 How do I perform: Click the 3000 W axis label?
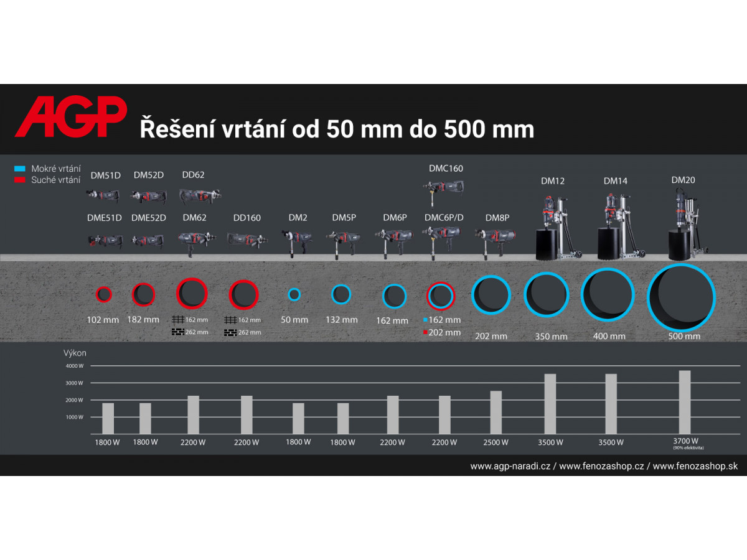[75, 383]
